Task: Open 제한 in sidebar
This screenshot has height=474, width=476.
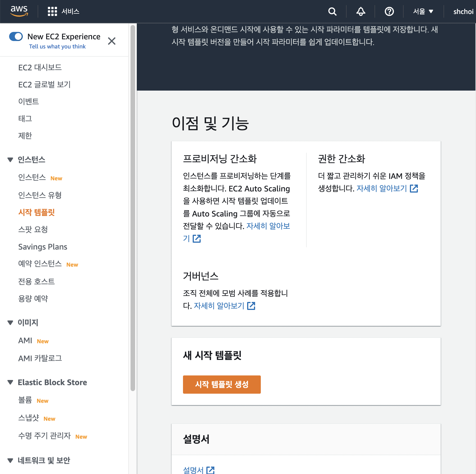Action: pos(25,136)
